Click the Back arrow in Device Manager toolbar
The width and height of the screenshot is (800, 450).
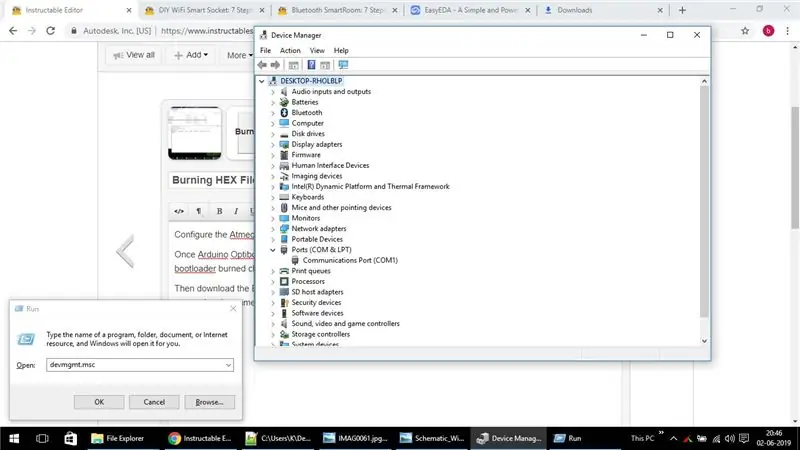[x=262, y=65]
